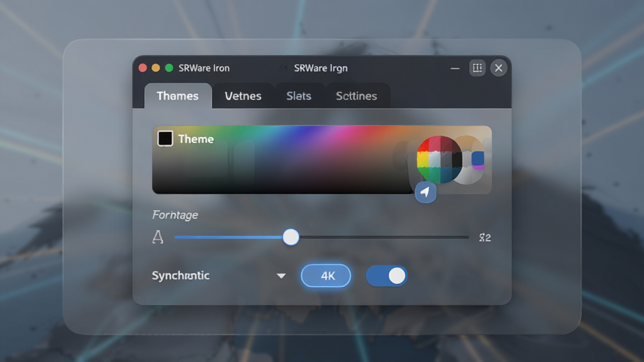Click the font size value at slider end

click(485, 237)
